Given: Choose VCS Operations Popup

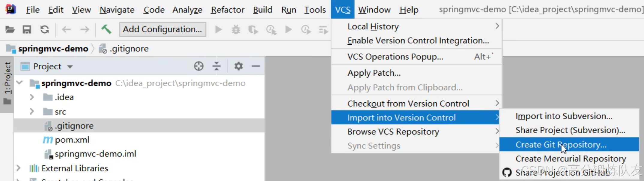Looking at the screenshot, I should pyautogui.click(x=417, y=57).
